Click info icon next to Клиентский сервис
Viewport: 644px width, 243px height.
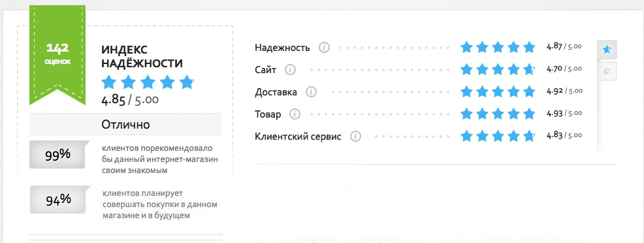point(356,137)
